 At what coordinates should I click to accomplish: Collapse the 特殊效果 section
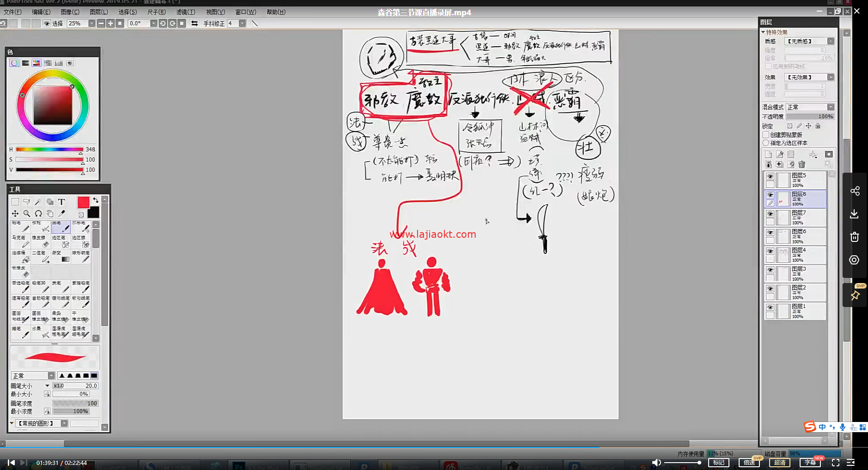point(763,32)
